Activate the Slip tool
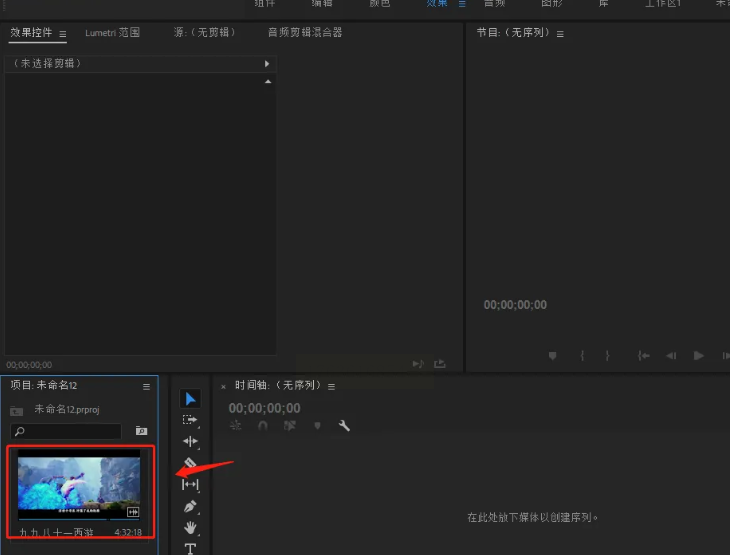 (190, 484)
